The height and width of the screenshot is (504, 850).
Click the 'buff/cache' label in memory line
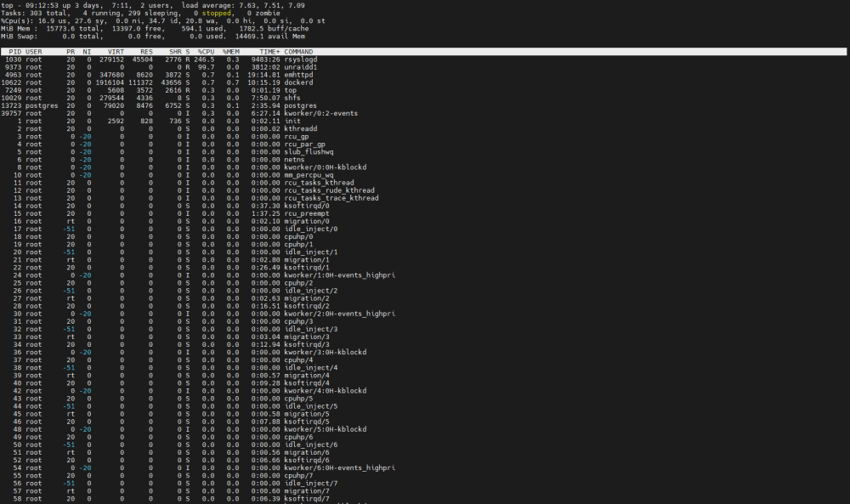tap(288, 29)
